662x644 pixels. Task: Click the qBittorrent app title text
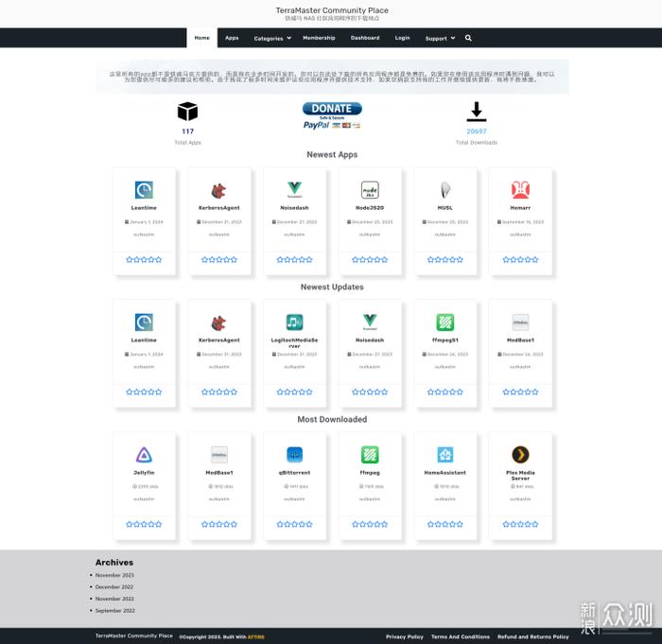click(x=295, y=473)
